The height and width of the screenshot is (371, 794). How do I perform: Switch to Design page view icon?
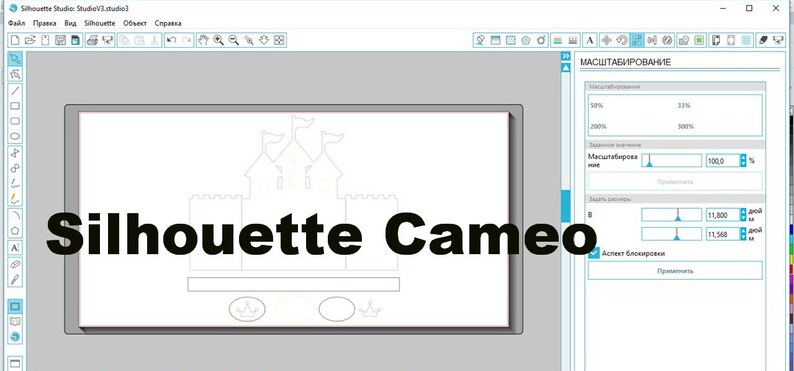(x=15, y=306)
